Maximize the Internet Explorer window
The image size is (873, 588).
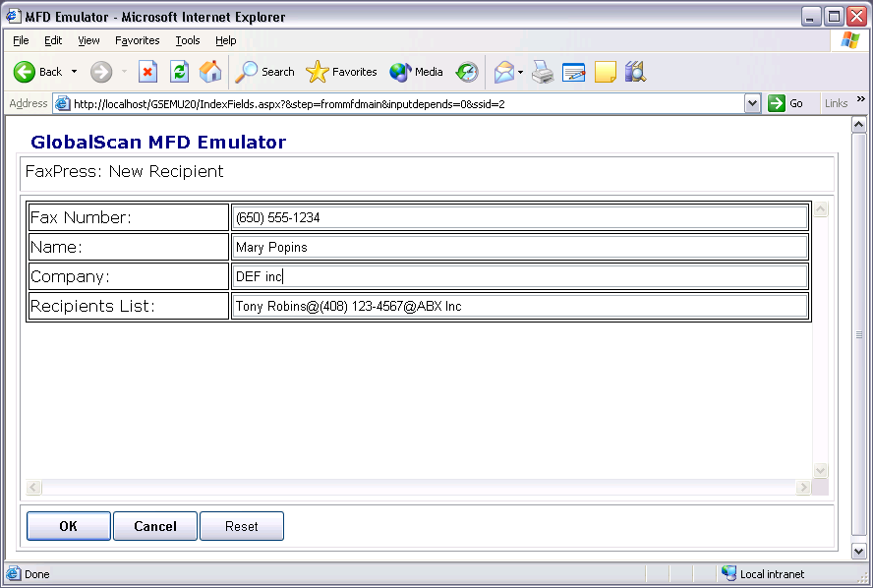tap(834, 17)
